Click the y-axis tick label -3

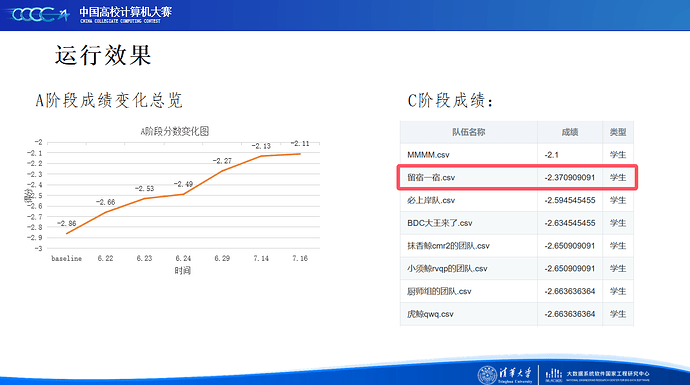tap(39, 249)
